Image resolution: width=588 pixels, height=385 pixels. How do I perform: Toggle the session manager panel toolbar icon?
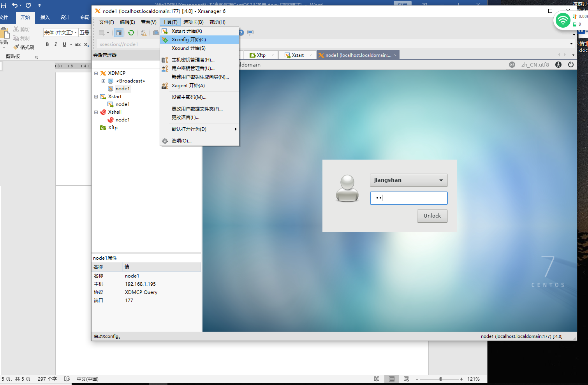click(x=119, y=33)
